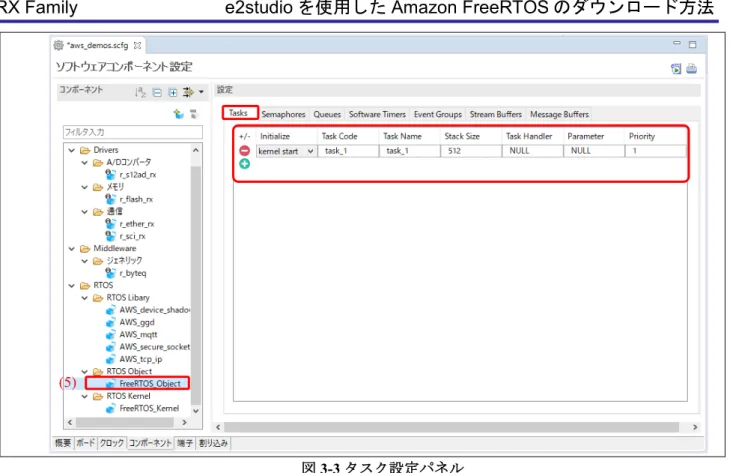The width and height of the screenshot is (730, 473).
Task: Edit the Task Handler NULL field
Action: (x=533, y=151)
